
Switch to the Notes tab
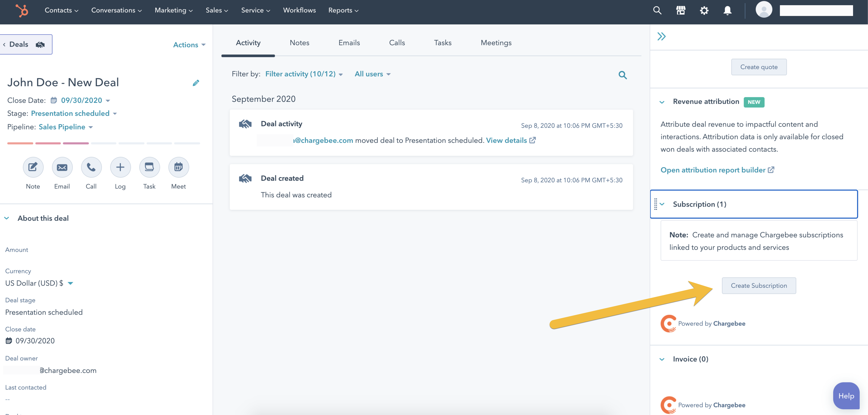[299, 43]
